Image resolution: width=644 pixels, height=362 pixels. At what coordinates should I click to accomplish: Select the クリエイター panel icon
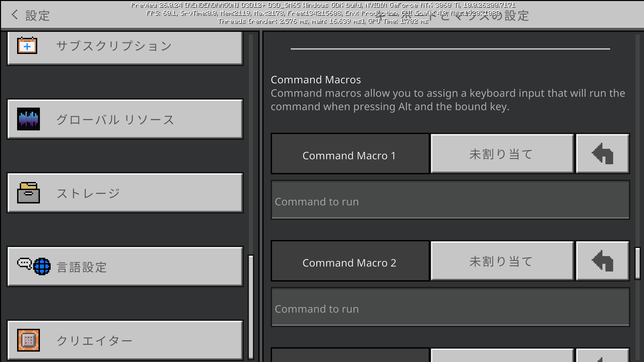pyautogui.click(x=28, y=340)
